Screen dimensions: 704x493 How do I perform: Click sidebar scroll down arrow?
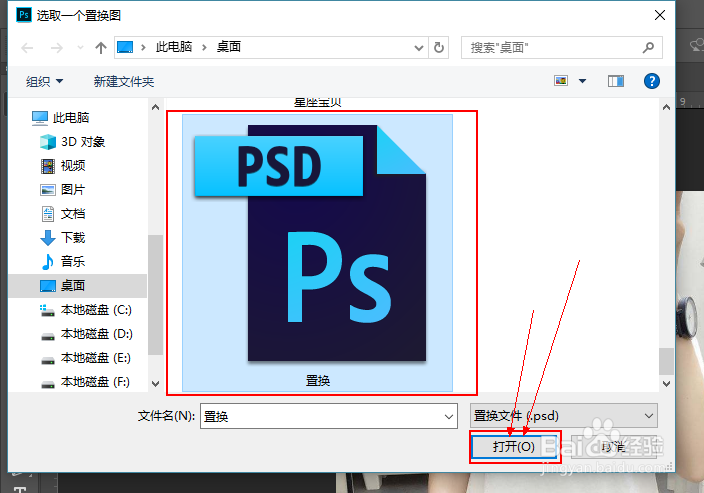[155, 383]
